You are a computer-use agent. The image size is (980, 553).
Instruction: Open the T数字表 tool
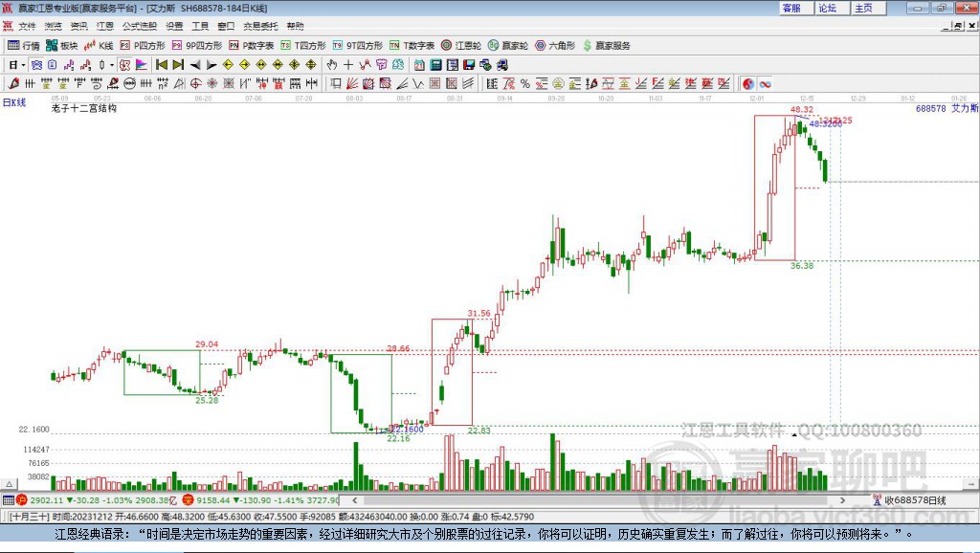(x=412, y=46)
